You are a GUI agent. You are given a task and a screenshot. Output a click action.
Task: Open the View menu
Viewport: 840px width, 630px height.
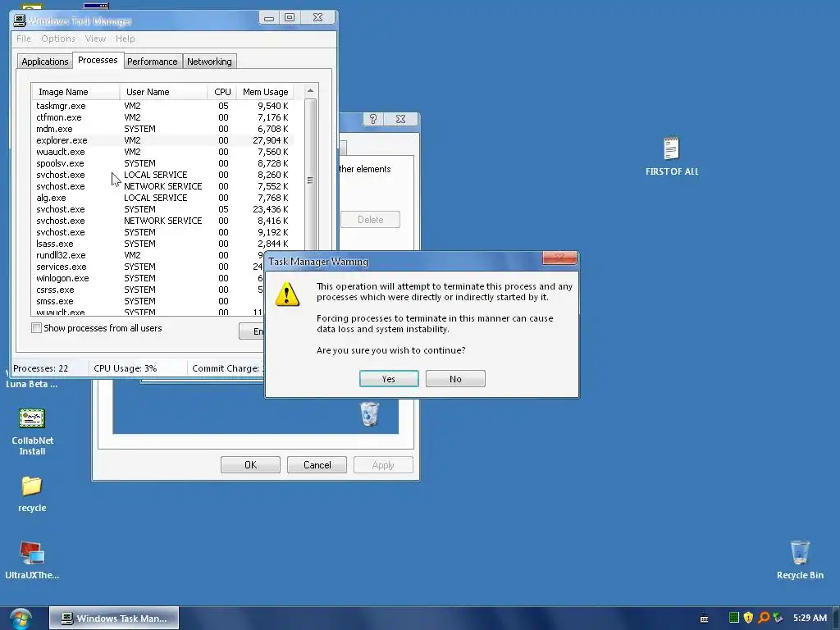(95, 39)
